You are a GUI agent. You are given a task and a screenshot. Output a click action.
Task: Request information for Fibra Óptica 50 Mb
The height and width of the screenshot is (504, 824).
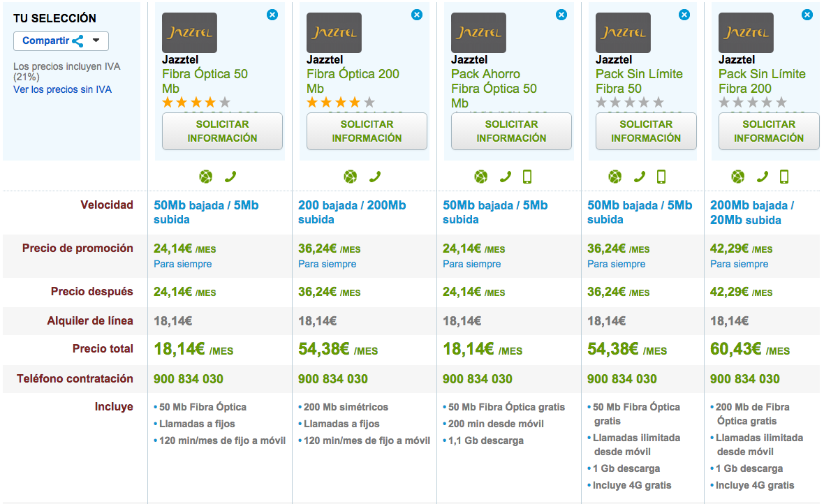(222, 131)
